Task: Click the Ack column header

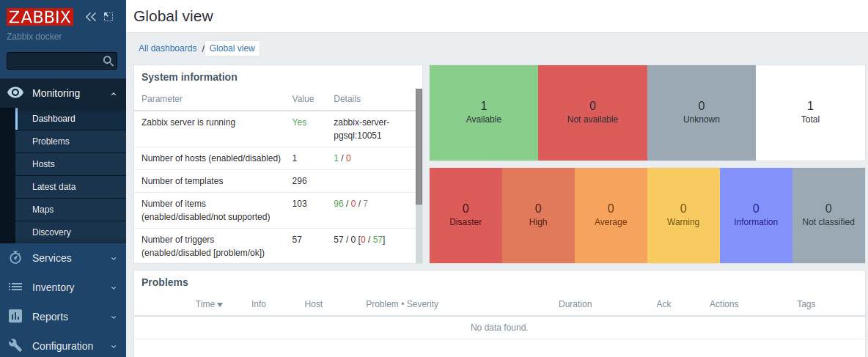Action: click(663, 304)
